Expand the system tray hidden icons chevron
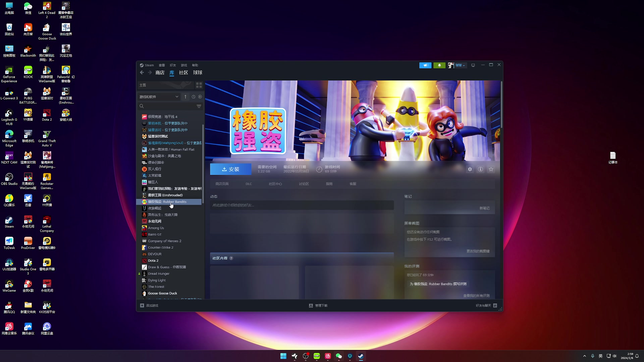Viewport: 644px width, 362px height. (585, 356)
